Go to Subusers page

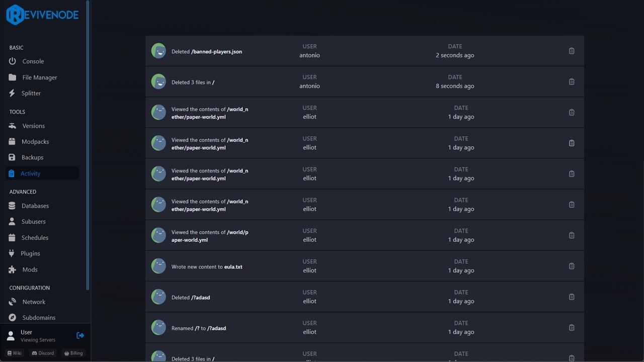pyautogui.click(x=33, y=222)
